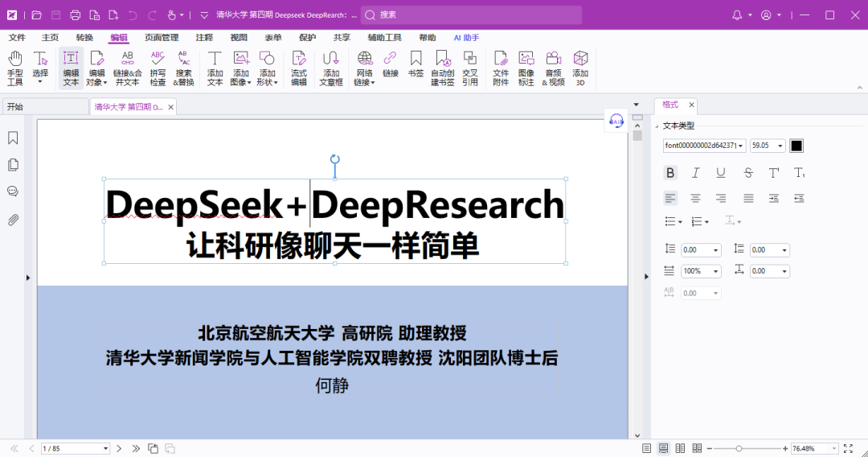
Task: Click the zoom in plus button
Action: tap(785, 448)
